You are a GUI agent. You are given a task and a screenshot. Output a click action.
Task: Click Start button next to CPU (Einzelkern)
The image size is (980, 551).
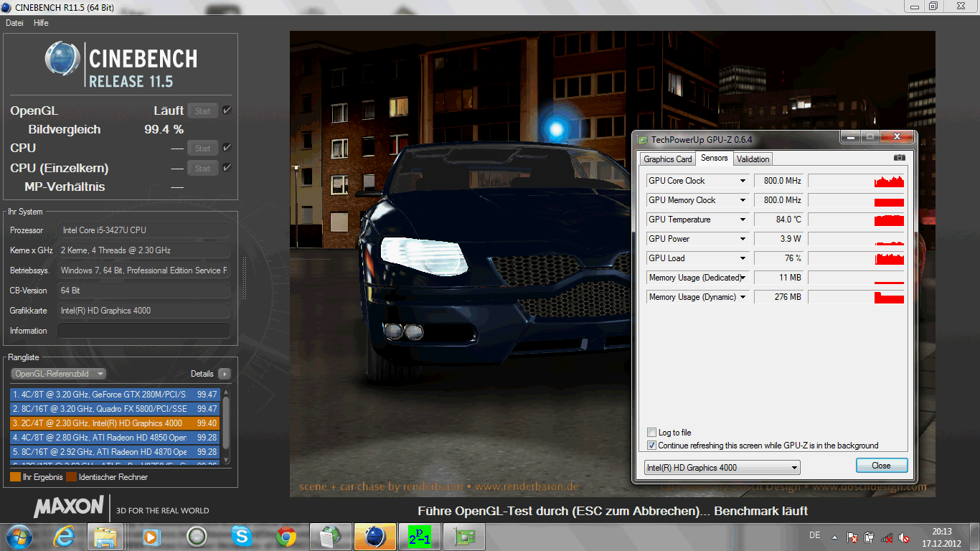(203, 168)
